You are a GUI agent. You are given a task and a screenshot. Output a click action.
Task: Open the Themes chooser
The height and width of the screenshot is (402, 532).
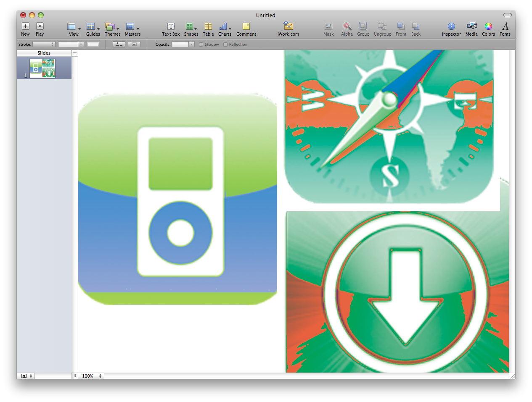pos(112,29)
